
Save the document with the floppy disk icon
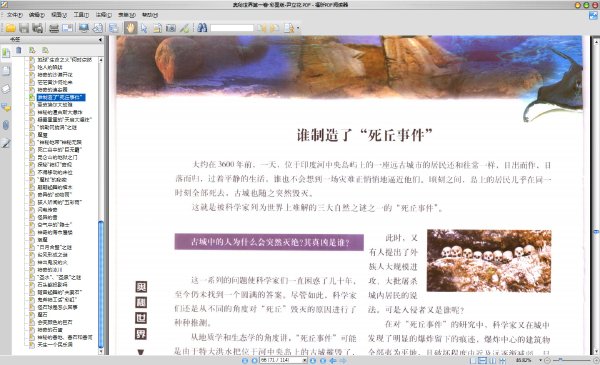click(24, 28)
